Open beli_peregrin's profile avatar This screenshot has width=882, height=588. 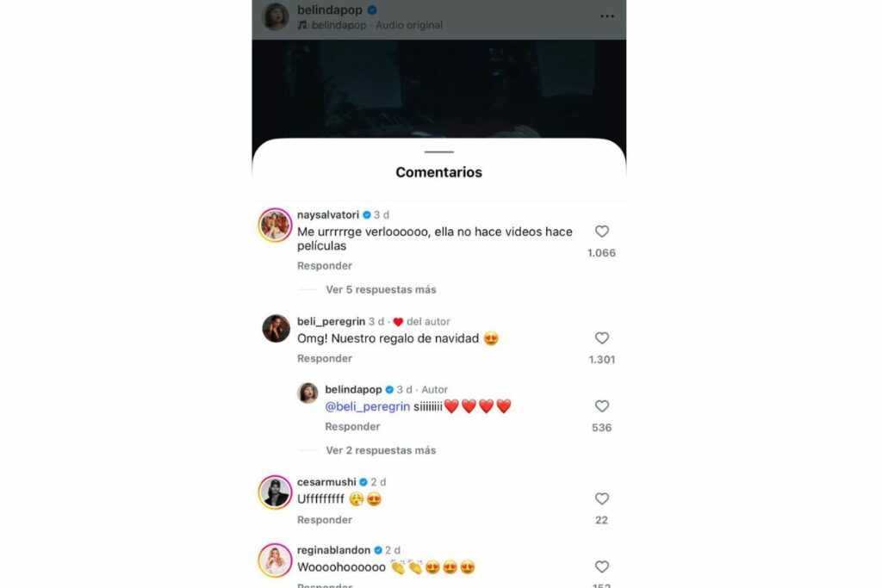[x=276, y=328]
